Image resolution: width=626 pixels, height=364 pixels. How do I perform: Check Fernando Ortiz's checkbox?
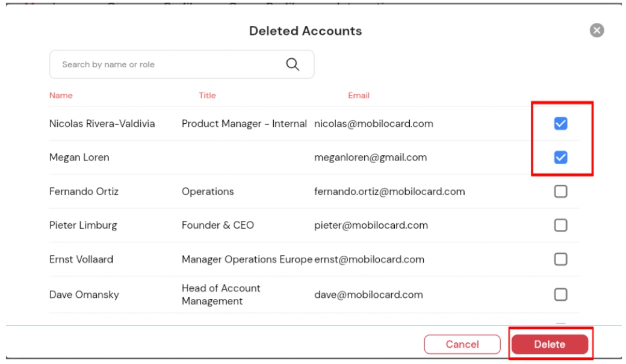[x=560, y=191]
